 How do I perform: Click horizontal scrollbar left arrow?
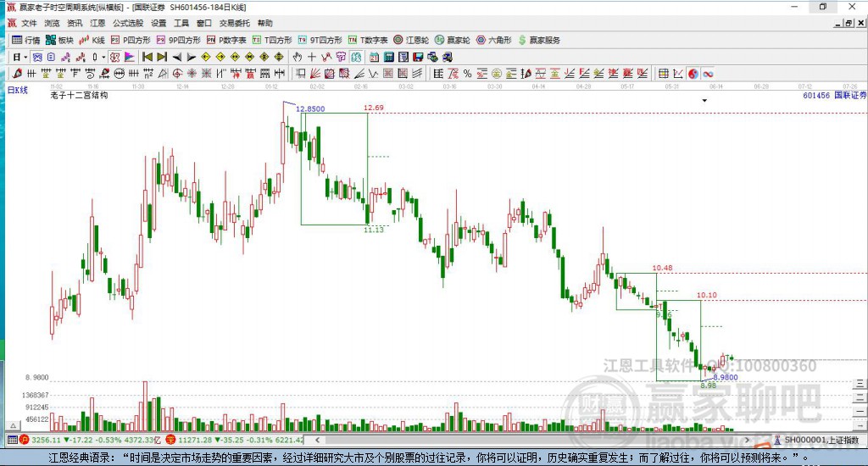coord(317,440)
